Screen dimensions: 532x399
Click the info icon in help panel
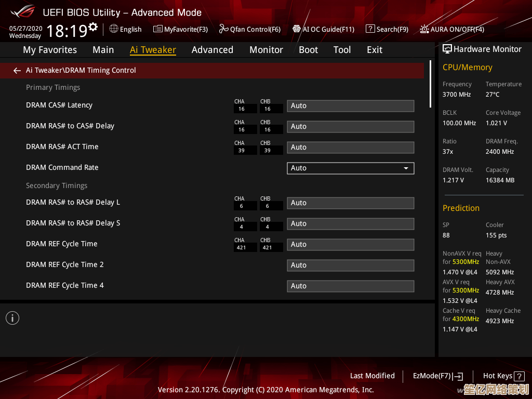pos(12,318)
